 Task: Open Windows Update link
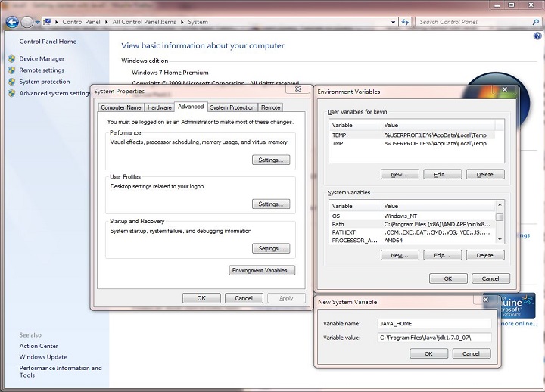pos(43,357)
